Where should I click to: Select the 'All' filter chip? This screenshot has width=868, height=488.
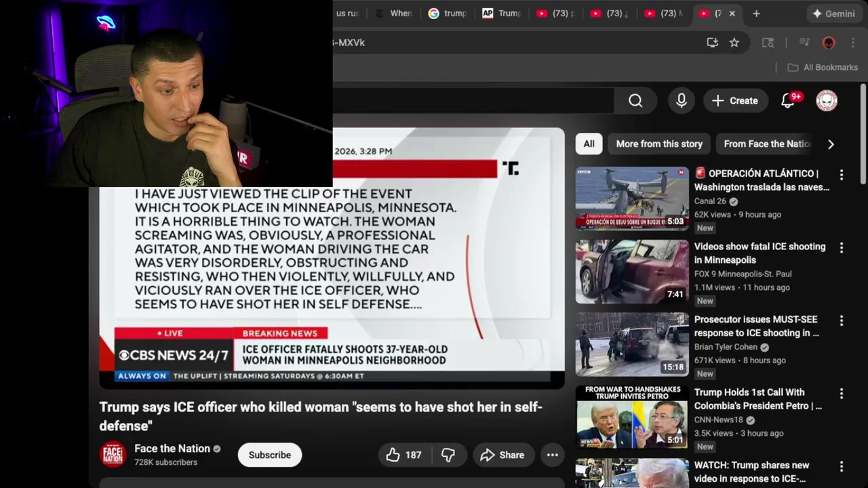(x=589, y=144)
